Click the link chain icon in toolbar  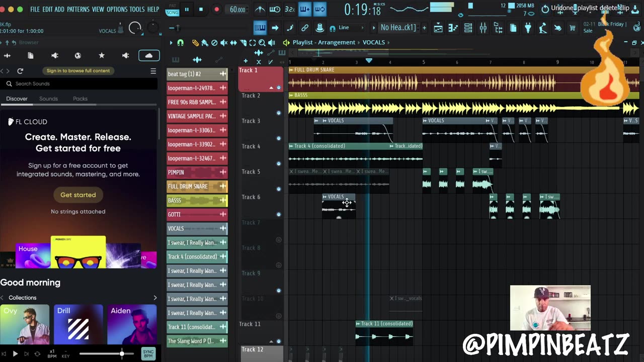305,28
